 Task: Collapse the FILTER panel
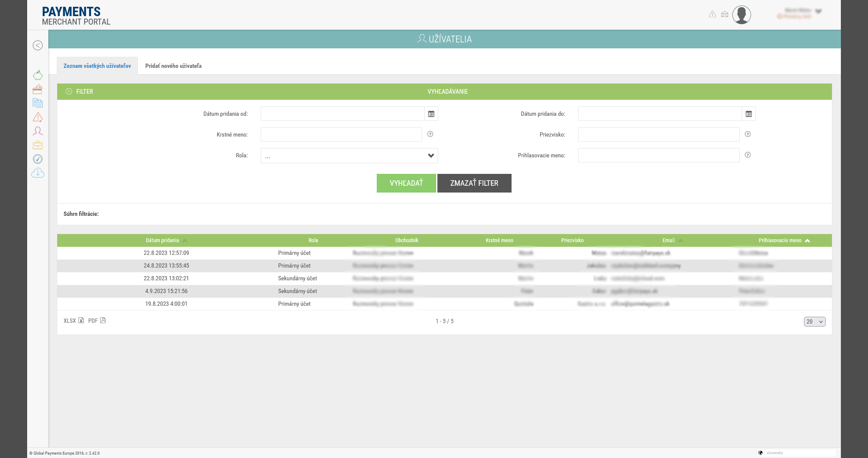pos(69,92)
